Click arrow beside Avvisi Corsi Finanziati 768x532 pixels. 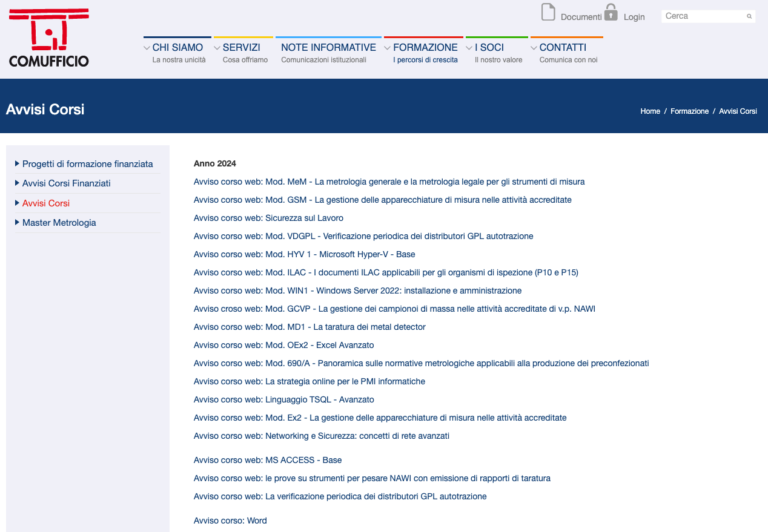pos(18,183)
